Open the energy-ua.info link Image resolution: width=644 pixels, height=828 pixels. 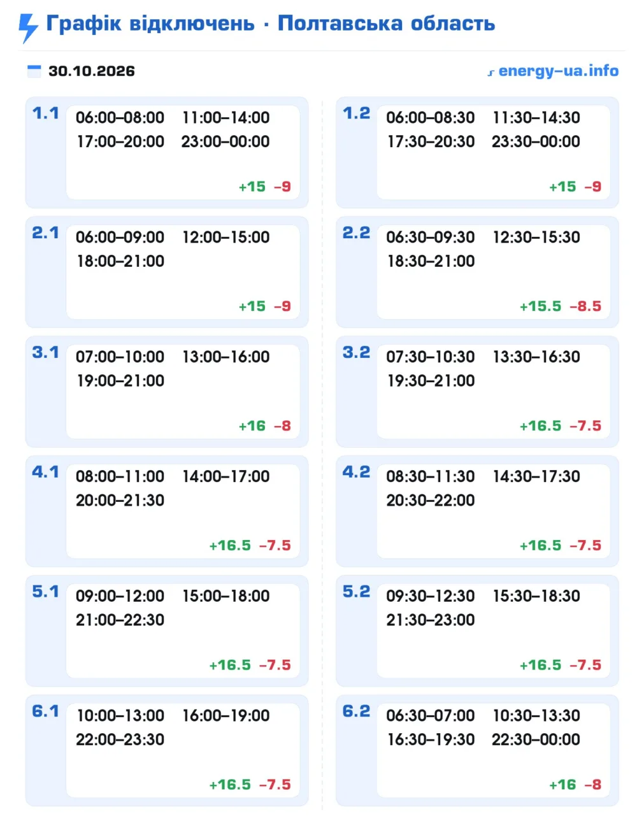[x=558, y=71]
